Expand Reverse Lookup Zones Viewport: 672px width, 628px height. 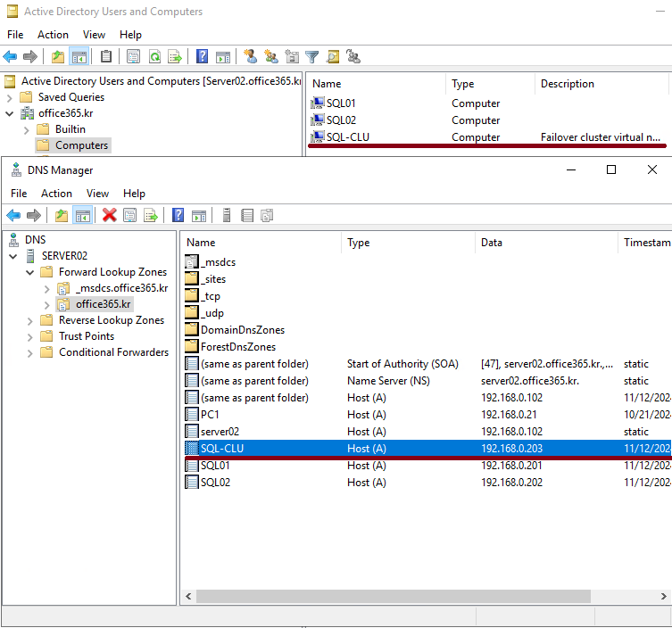pos(30,321)
